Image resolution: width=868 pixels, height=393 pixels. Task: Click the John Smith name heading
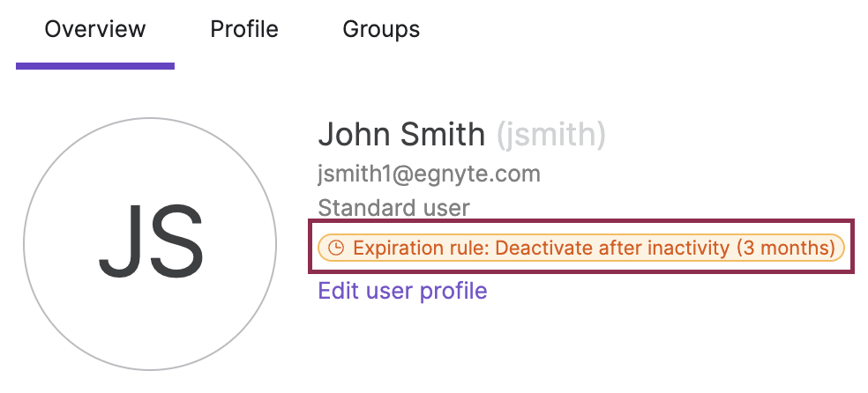point(401,134)
